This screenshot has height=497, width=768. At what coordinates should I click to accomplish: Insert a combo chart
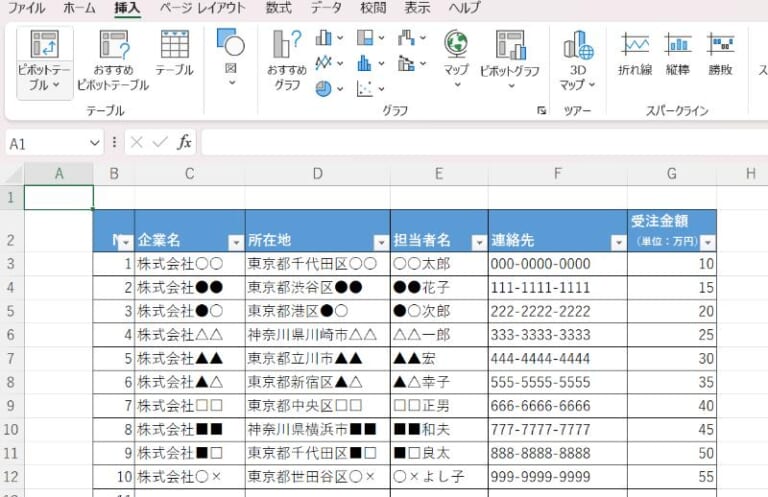pos(407,63)
